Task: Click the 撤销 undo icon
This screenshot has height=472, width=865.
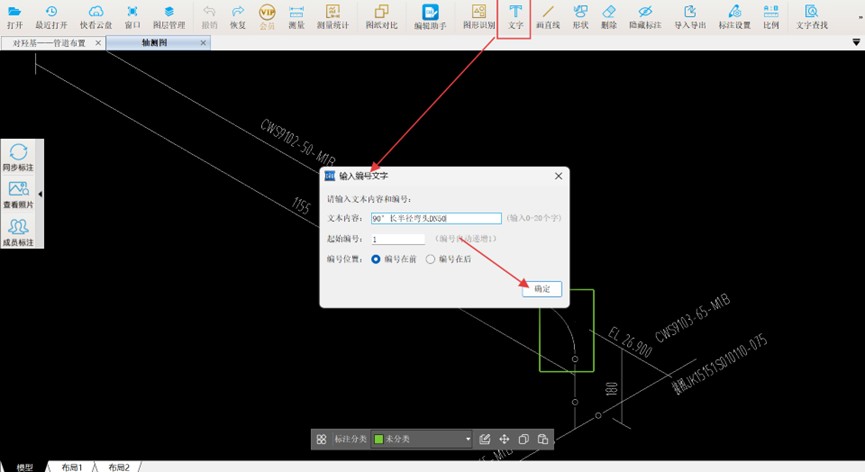Action: [209, 17]
